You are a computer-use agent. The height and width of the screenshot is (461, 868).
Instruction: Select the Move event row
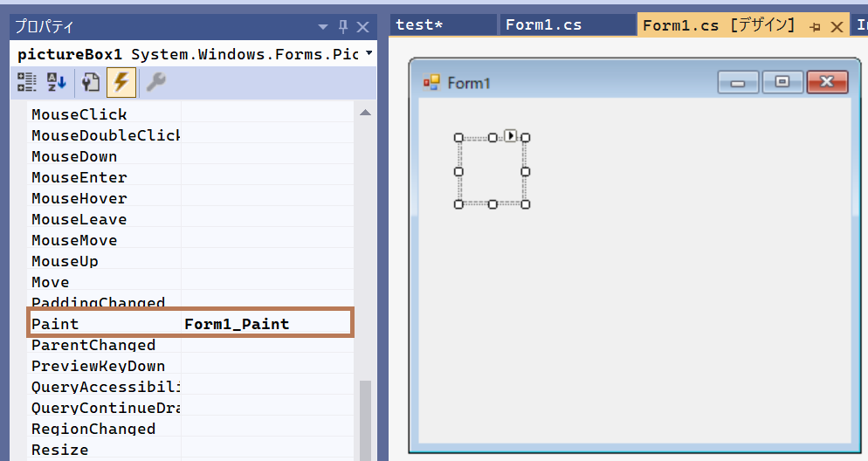189,282
